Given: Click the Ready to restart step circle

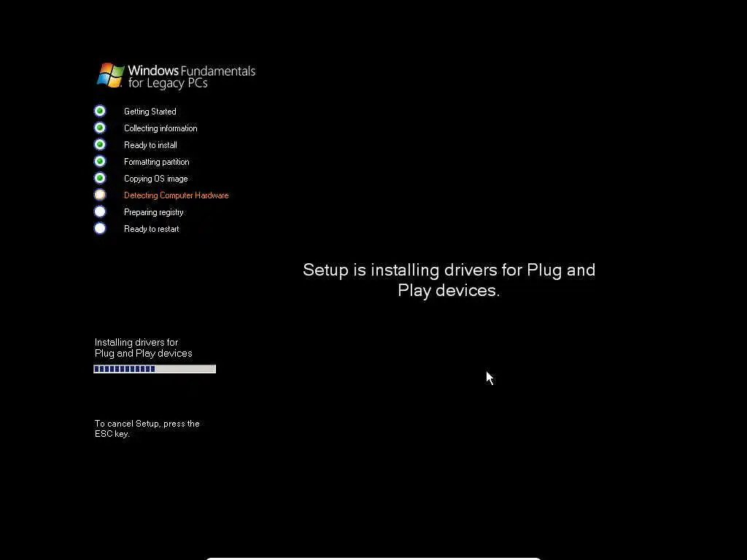Looking at the screenshot, I should 100,228.
